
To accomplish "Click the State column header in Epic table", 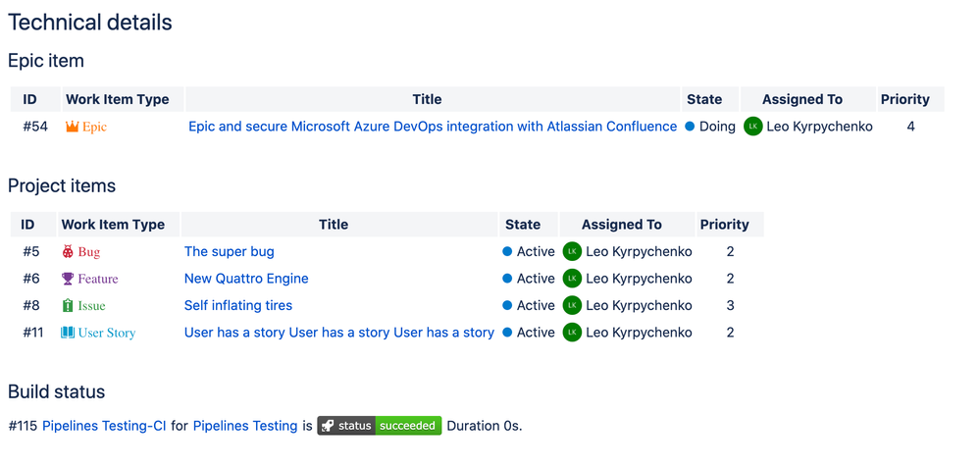I will pos(704,99).
